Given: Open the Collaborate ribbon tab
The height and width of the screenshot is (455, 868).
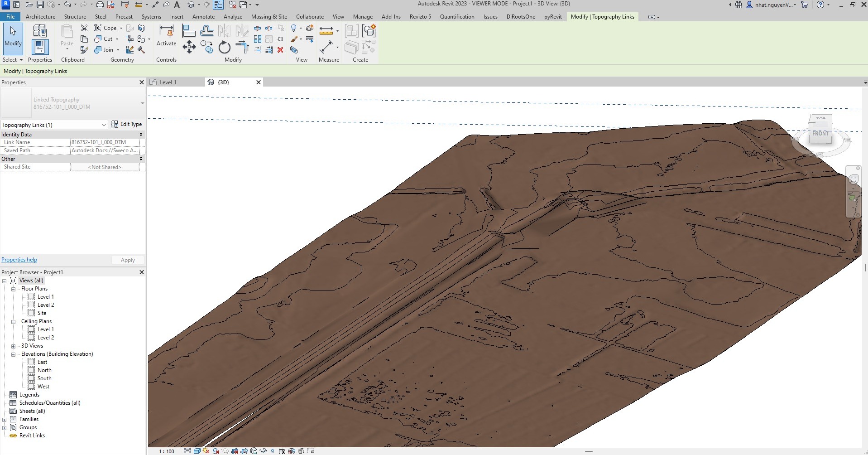Looking at the screenshot, I should click(310, 17).
